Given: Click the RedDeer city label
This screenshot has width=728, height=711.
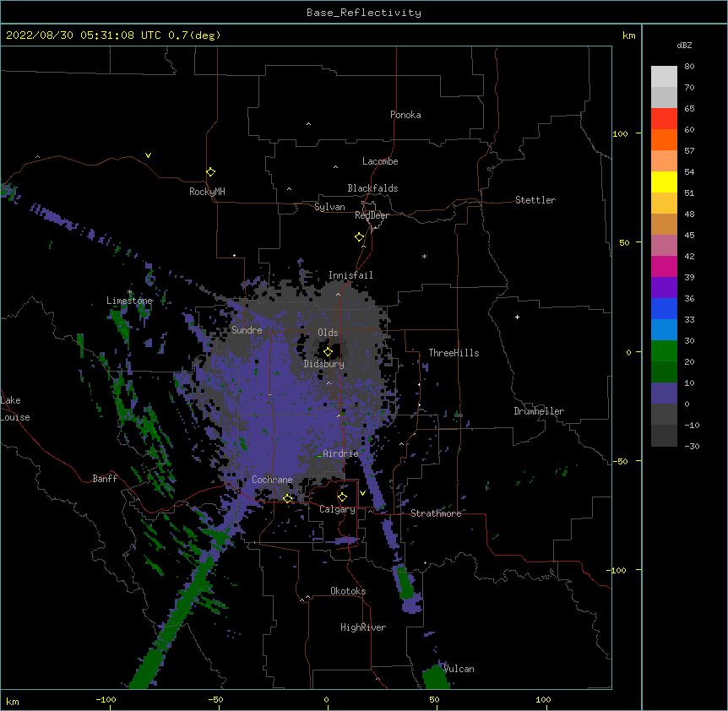Looking at the screenshot, I should 372,215.
